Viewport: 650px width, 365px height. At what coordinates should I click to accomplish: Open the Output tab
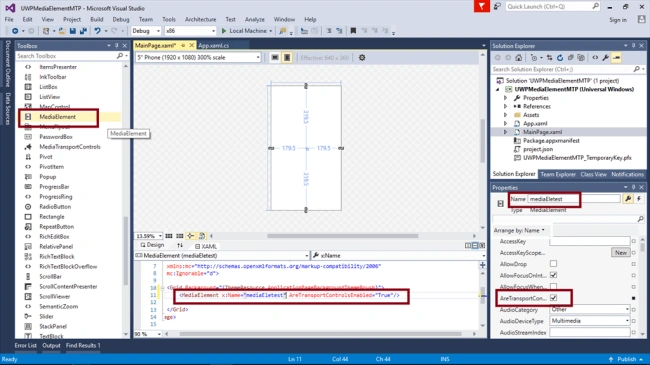click(51, 346)
